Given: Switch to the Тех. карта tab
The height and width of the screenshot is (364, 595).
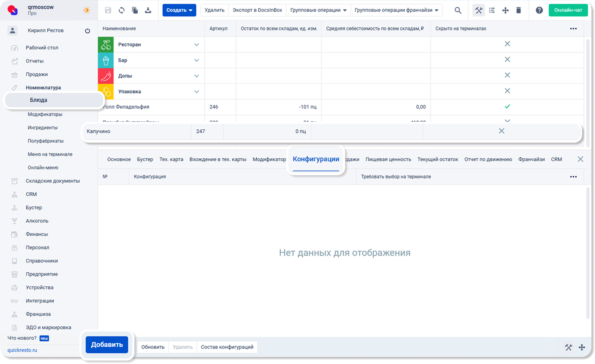Looking at the screenshot, I should coord(171,159).
